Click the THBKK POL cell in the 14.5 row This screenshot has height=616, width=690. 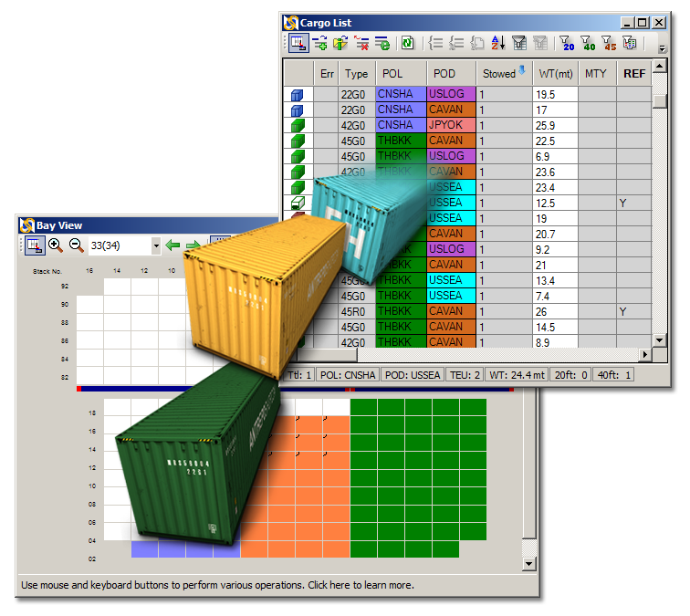coord(401,327)
